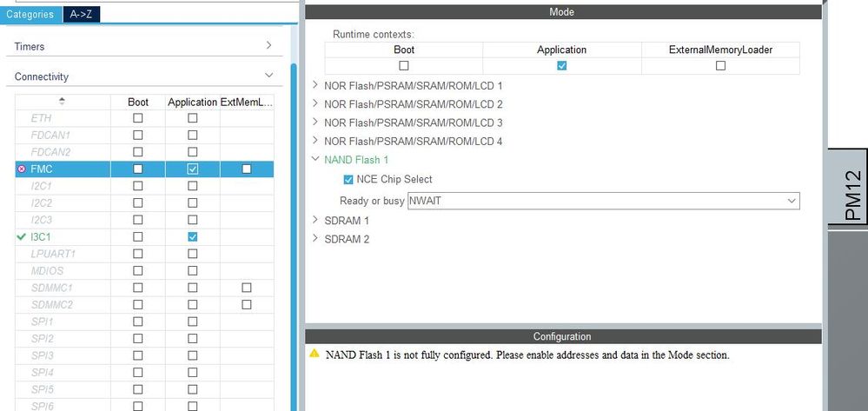The width and height of the screenshot is (868, 411).
Task: Expand the SDRAM 2 section
Action: [315, 239]
